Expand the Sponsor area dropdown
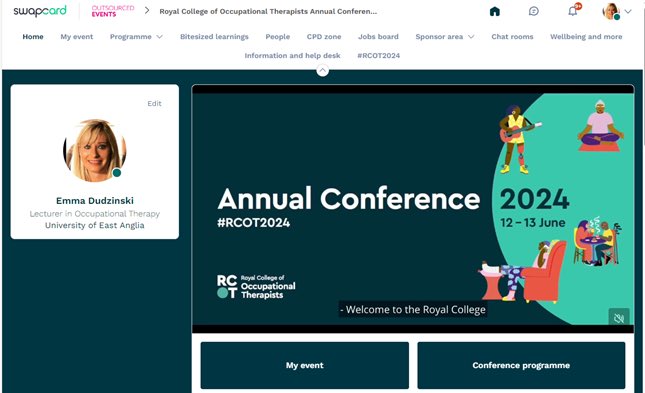The image size is (645, 393). coord(445,37)
